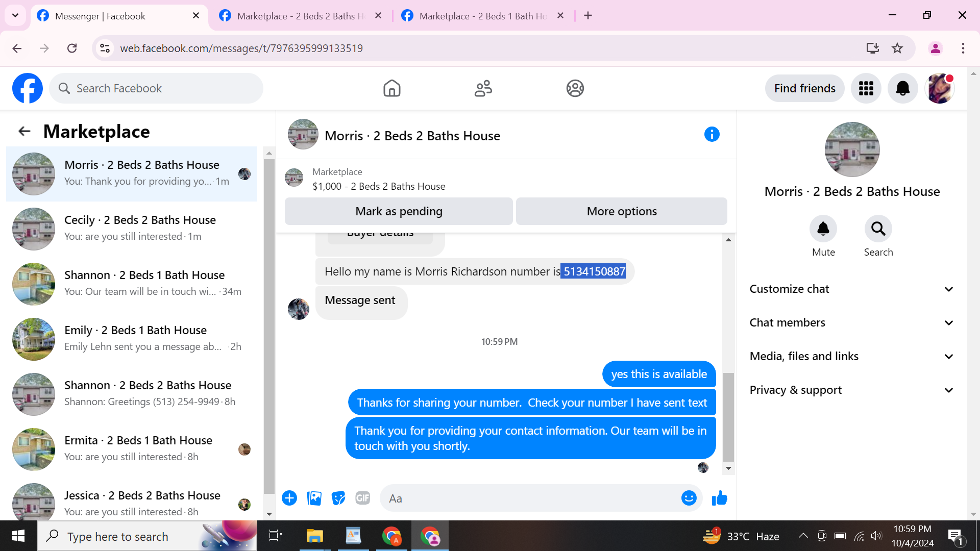Open the account profile picture menu

(940, 88)
